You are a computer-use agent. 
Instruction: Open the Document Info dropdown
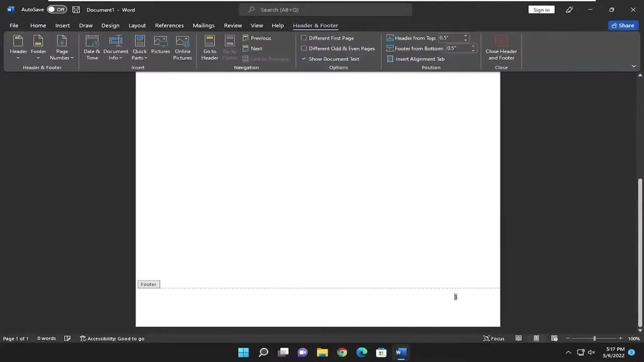click(x=116, y=48)
